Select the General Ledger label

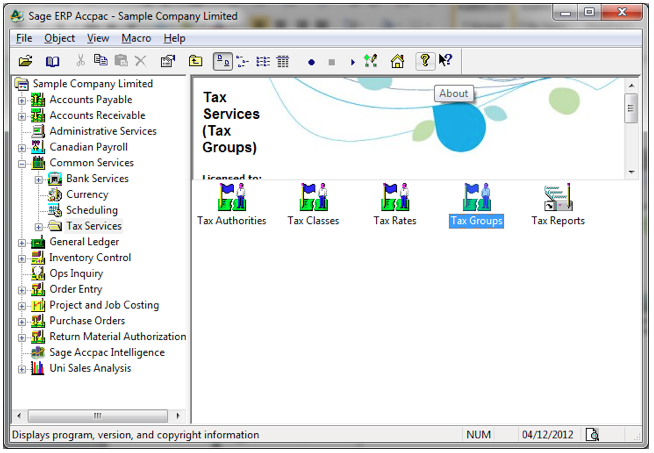[84, 242]
